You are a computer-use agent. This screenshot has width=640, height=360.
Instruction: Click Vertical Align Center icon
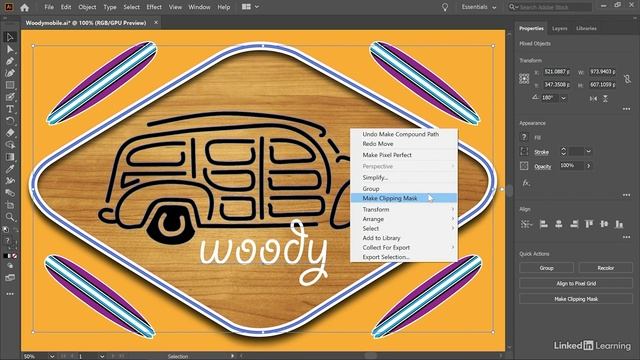pos(604,224)
